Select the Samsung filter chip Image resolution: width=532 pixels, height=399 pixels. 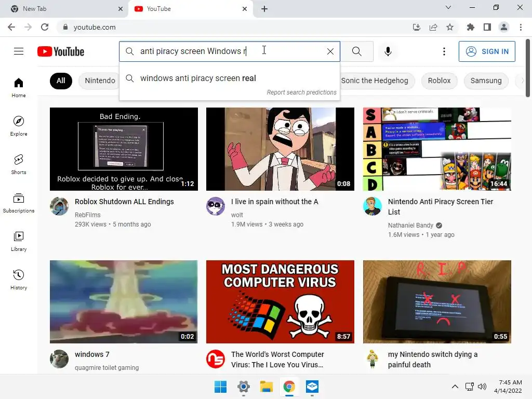click(486, 81)
